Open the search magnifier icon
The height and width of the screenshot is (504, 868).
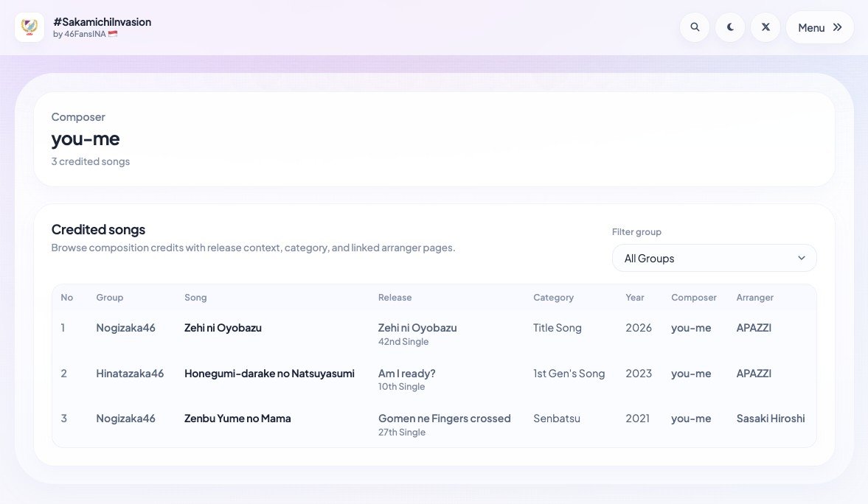click(695, 27)
